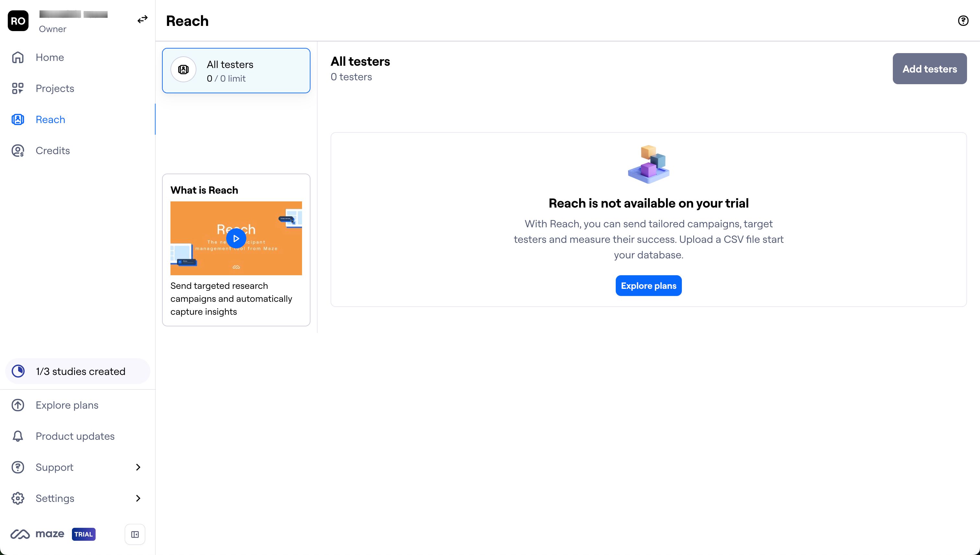980x555 pixels.
Task: Click the '0 testers' count text
Action: pyautogui.click(x=351, y=77)
